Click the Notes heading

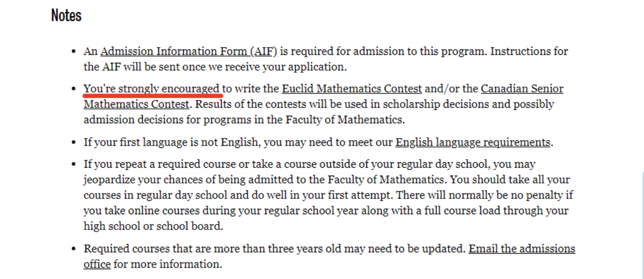point(66,15)
